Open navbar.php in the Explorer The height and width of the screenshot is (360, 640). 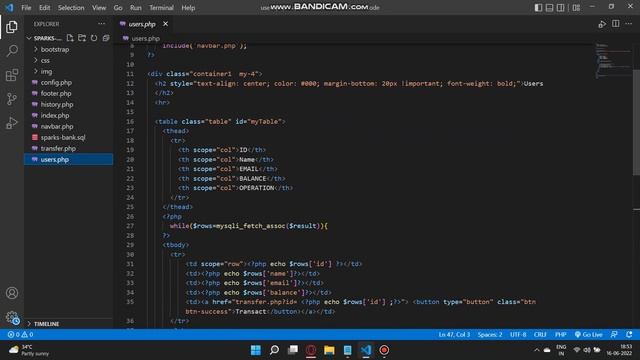69,127
